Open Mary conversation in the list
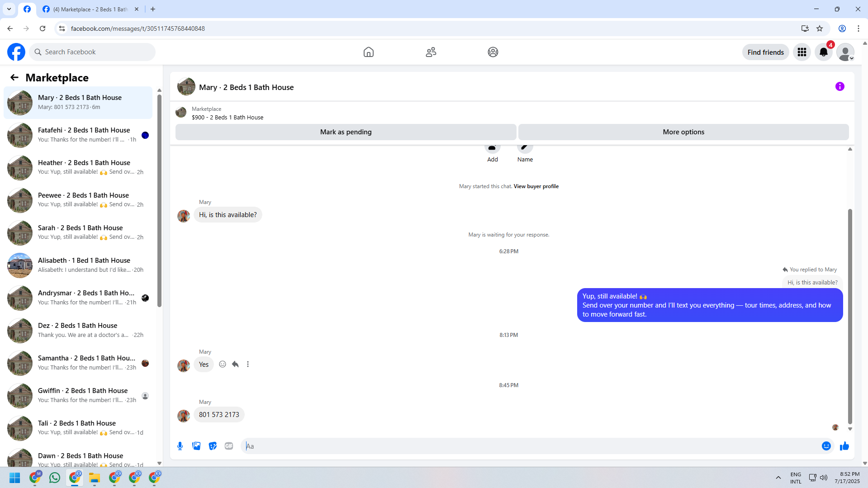868x488 pixels. click(x=78, y=102)
